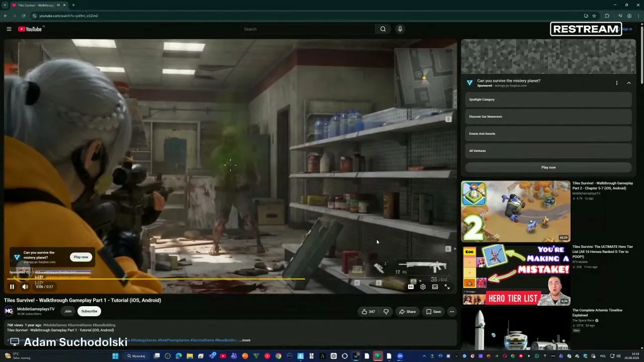
Task: Like the video with thumbs up
Action: pyautogui.click(x=368, y=312)
